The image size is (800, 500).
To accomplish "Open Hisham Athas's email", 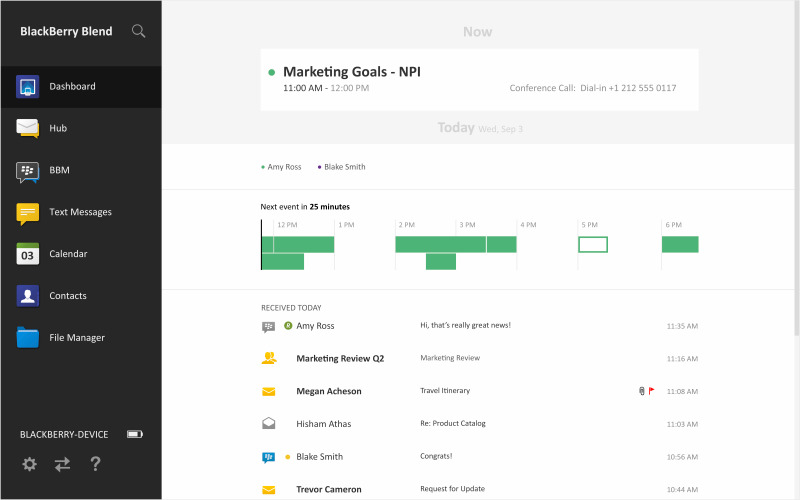I will click(480, 423).
